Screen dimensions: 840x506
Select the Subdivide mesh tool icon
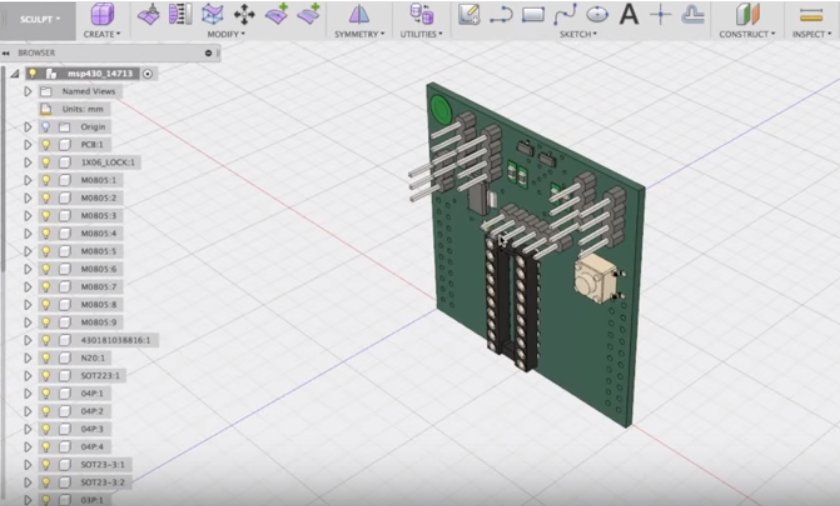pos(212,14)
